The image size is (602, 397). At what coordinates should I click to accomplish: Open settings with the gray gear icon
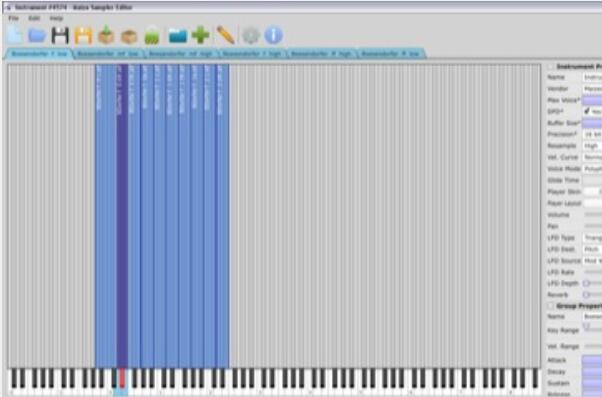pos(251,36)
